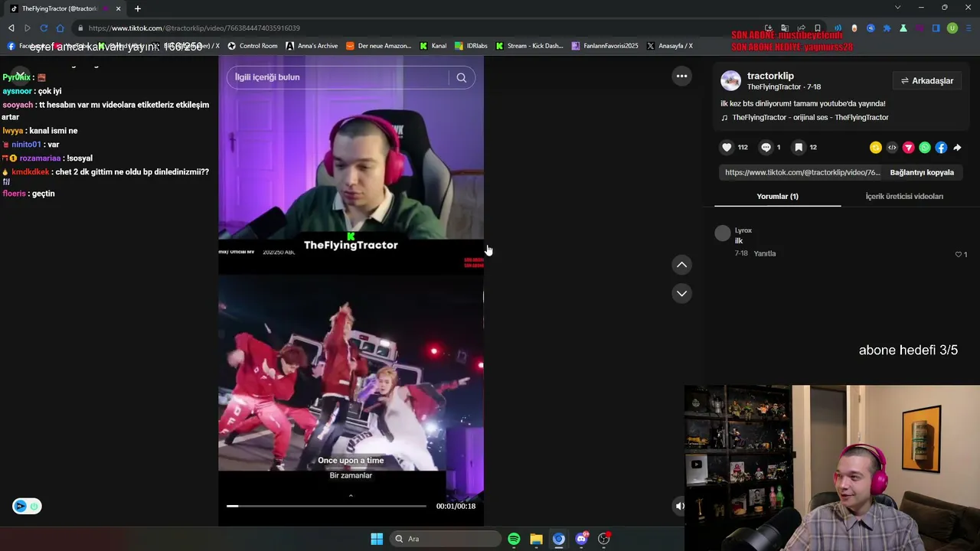Toggle the browser side panel

pyautogui.click(x=936, y=28)
